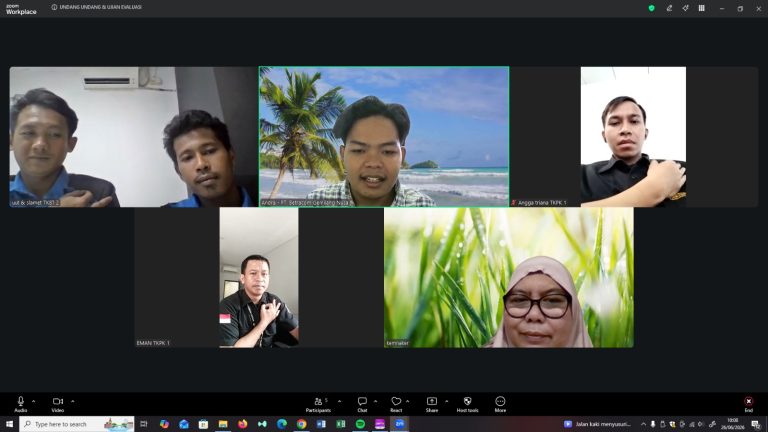The image size is (768, 432).
Task: Open Microsoft Store from the taskbar
Action: pyautogui.click(x=203, y=424)
